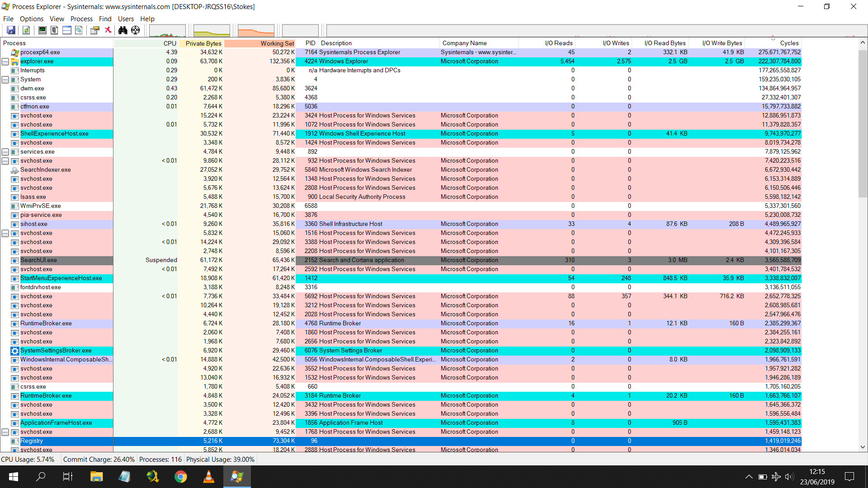Open the Users menu
Viewport: 868px width, 488px height.
[x=126, y=19]
